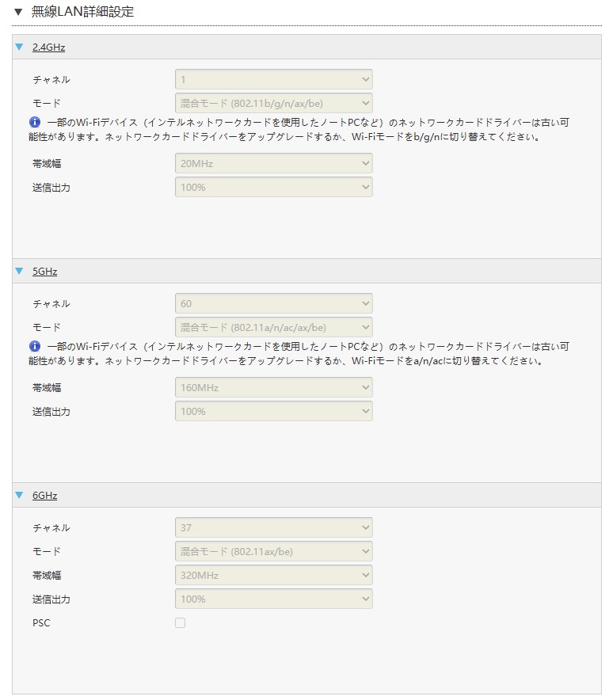The height and width of the screenshot is (700, 609).
Task: Click the 2.4GHz section header link
Action: (48, 48)
